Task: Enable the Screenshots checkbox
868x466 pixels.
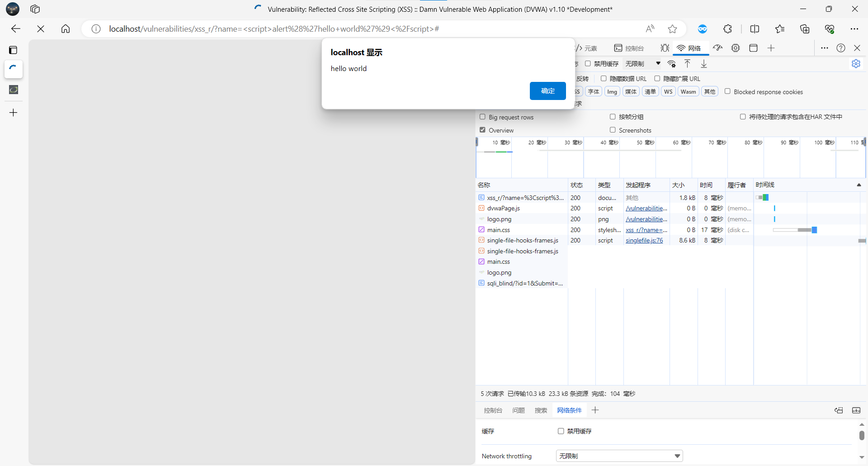Action: 613,130
